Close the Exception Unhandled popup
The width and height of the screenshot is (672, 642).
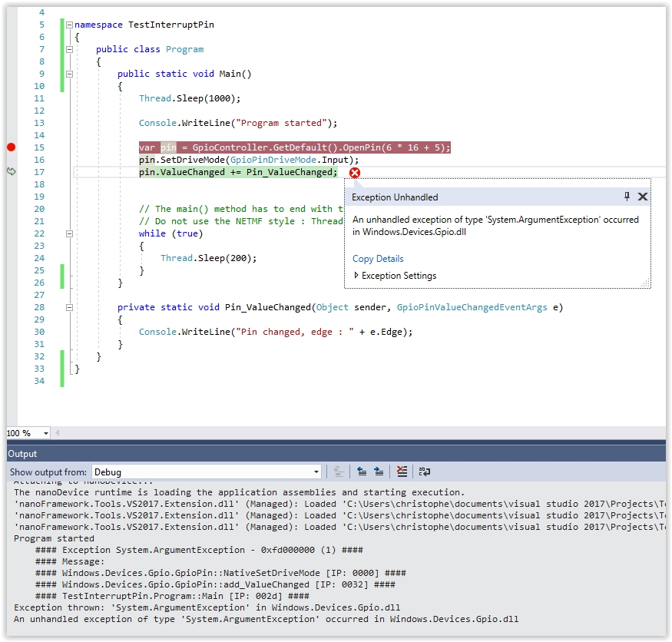tap(643, 197)
